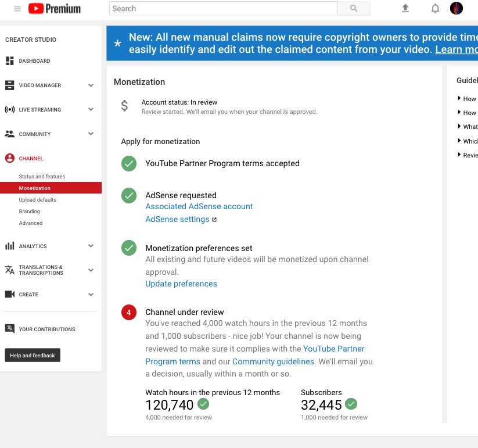Viewport: 478px width, 448px height.
Task: Open the account avatar menu
Action: pos(457,8)
